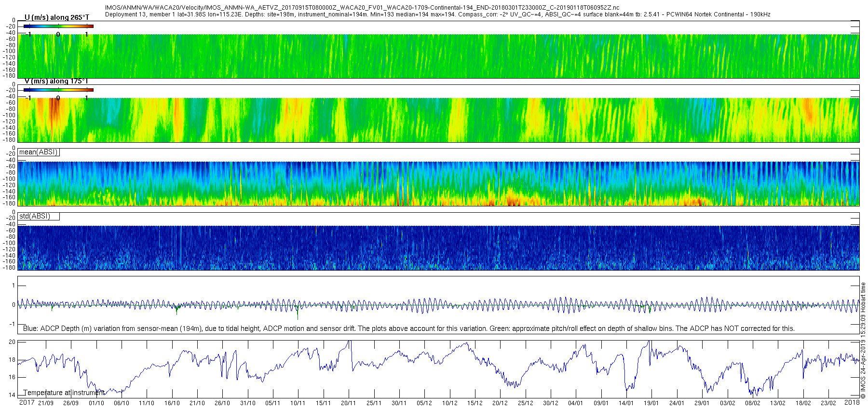This screenshot has width=868, height=410.
Task: Click the 1 tick on depth variation axis
Action: coord(14,286)
